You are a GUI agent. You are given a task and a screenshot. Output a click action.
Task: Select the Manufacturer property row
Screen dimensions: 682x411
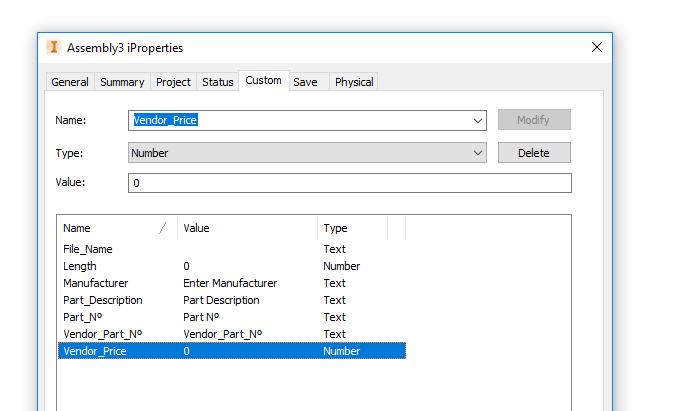[232, 283]
